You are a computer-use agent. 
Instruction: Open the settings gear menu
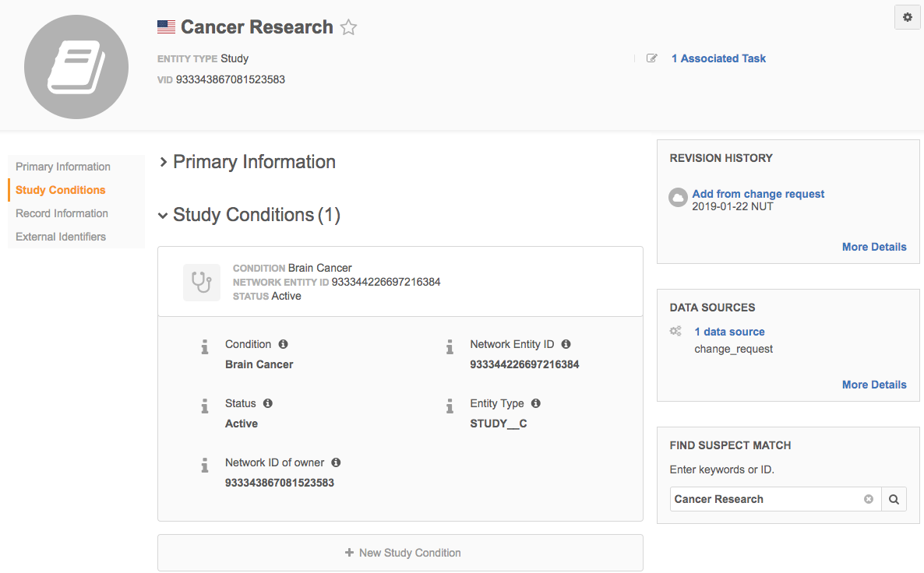pyautogui.click(x=907, y=17)
